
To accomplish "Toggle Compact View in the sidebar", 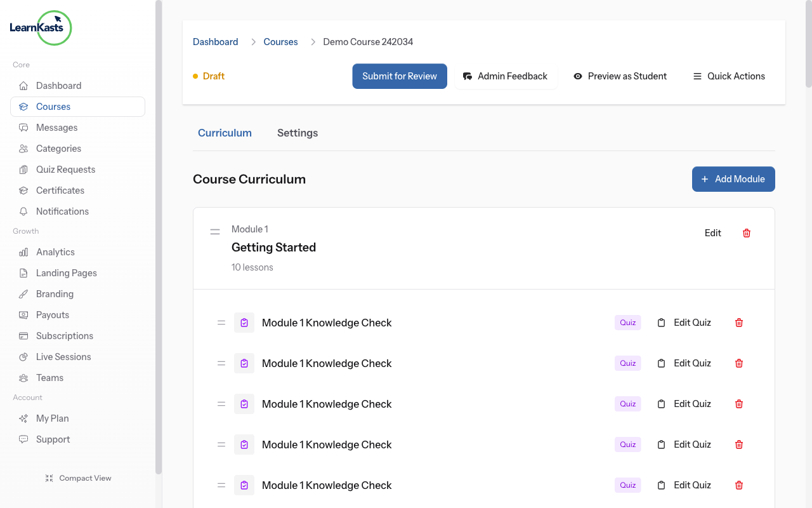I will pos(78,478).
